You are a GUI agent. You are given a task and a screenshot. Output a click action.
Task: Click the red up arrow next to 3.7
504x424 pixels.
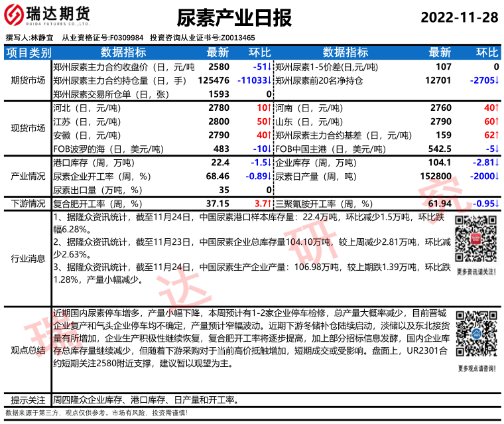point(269,204)
